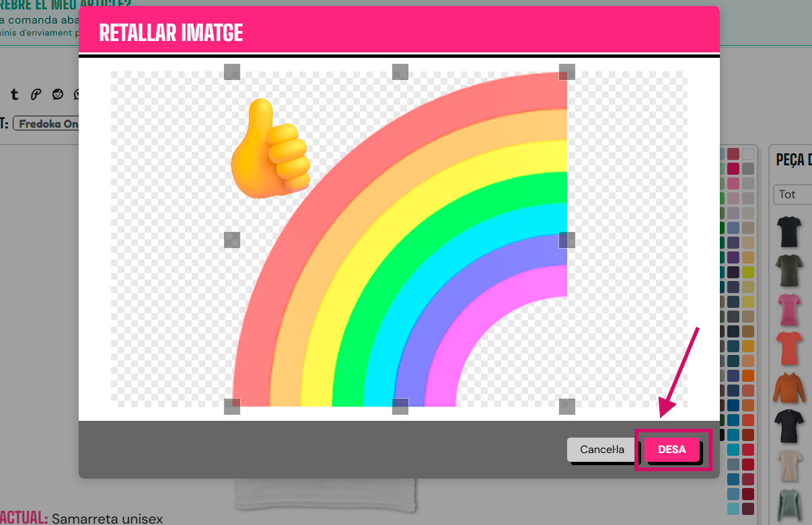Click the bottom-center crop handle

click(x=400, y=406)
